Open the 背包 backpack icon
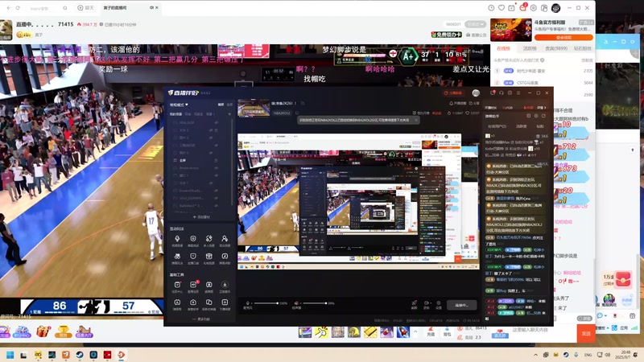 [447, 331]
